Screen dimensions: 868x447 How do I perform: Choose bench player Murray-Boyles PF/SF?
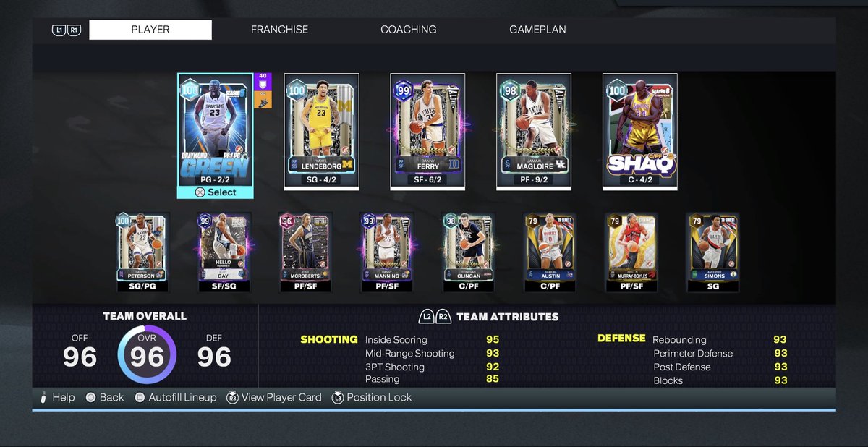632,252
